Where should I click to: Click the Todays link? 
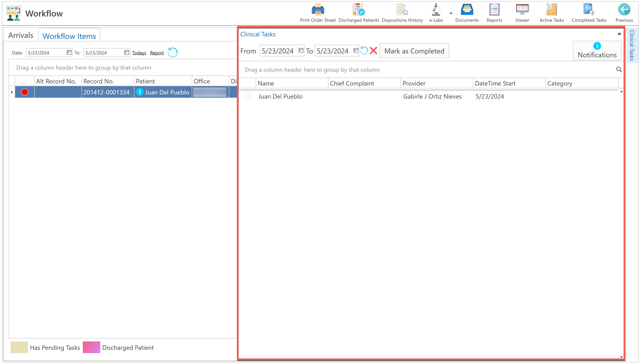[139, 53]
